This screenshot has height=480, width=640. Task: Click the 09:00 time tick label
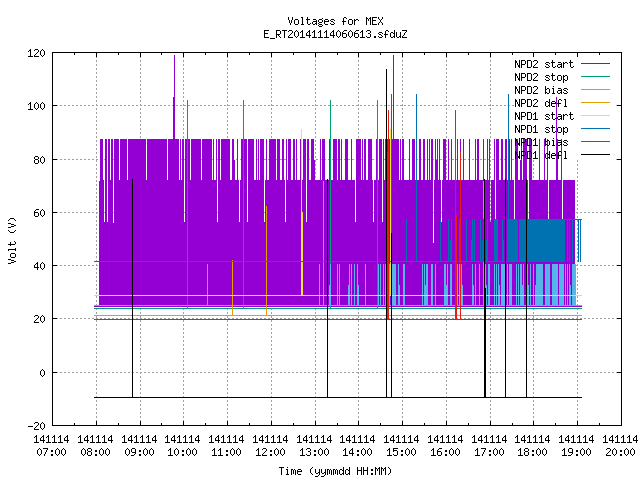139,452
